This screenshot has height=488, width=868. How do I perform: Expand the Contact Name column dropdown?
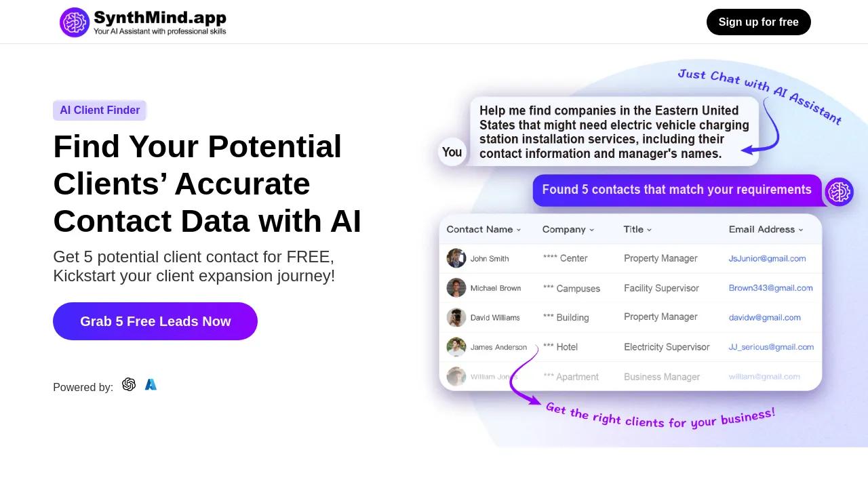point(519,230)
